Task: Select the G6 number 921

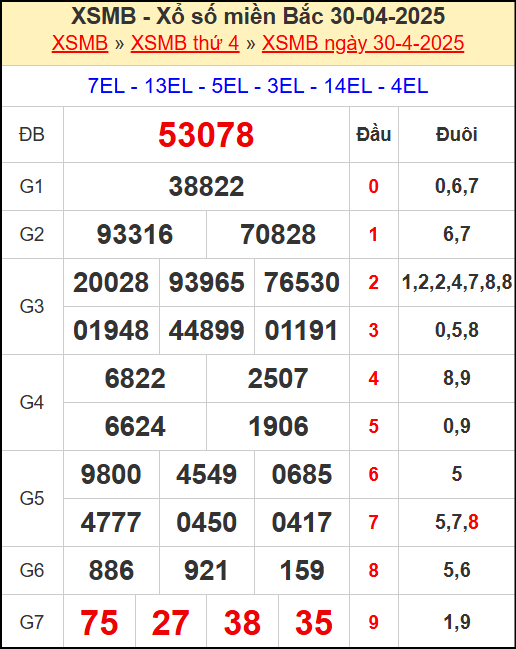Action: [x=206, y=570]
